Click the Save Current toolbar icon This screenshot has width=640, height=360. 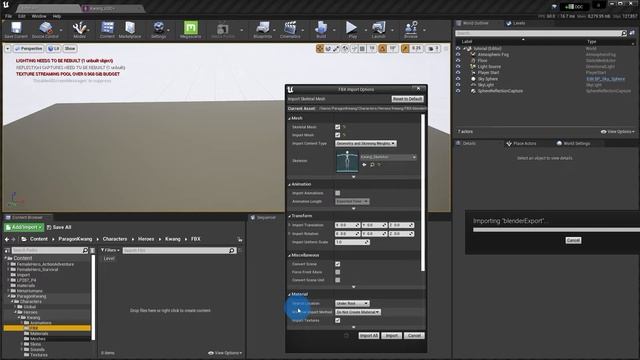[x=16, y=29]
